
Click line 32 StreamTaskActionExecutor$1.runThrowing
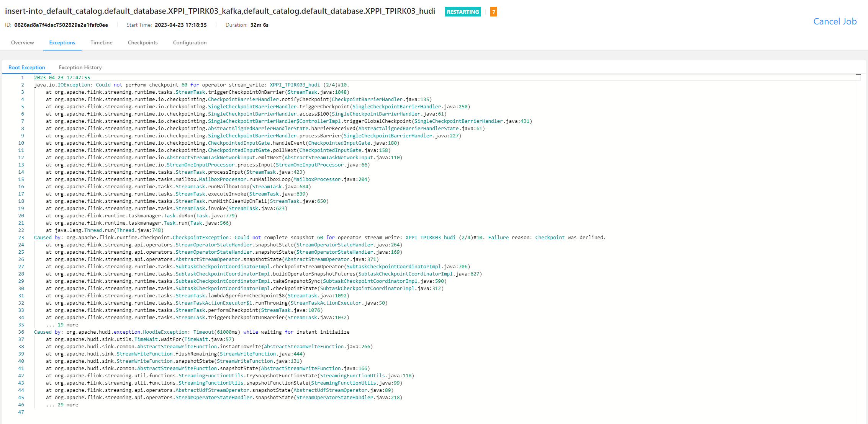pyautogui.click(x=217, y=303)
